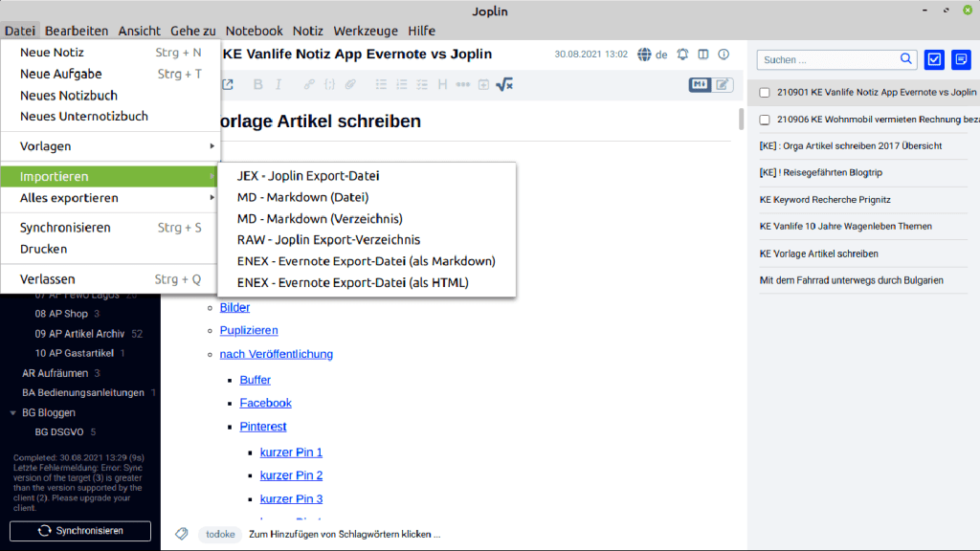This screenshot has width=980, height=551.
Task: Click the alarm bell icon in note header
Action: coord(682,55)
